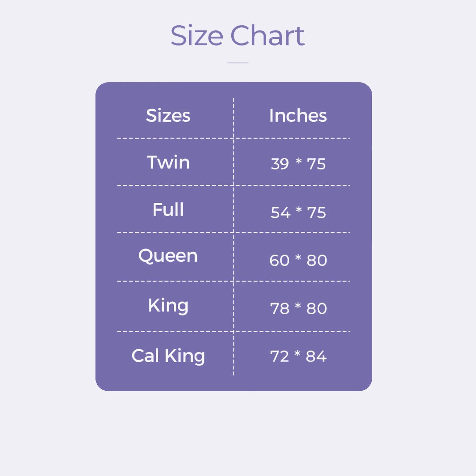Image resolution: width=476 pixels, height=476 pixels.
Task: Click the Twin size label
Action: pos(168,162)
